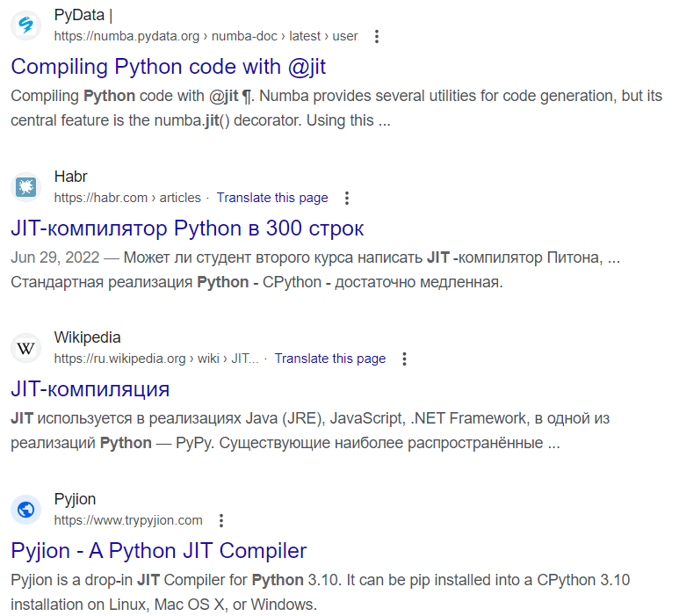Open more options for the PyData result
Screen dimensions: 679x616
click(377, 36)
